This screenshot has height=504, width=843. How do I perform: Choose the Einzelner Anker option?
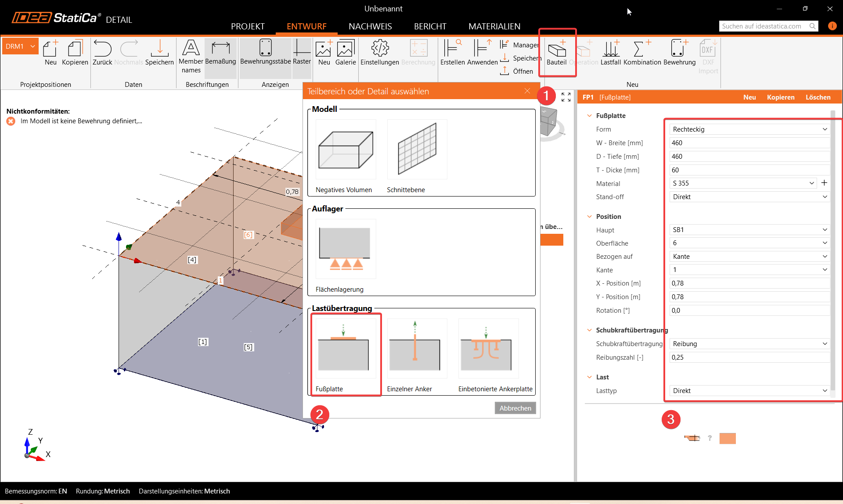coord(417,349)
